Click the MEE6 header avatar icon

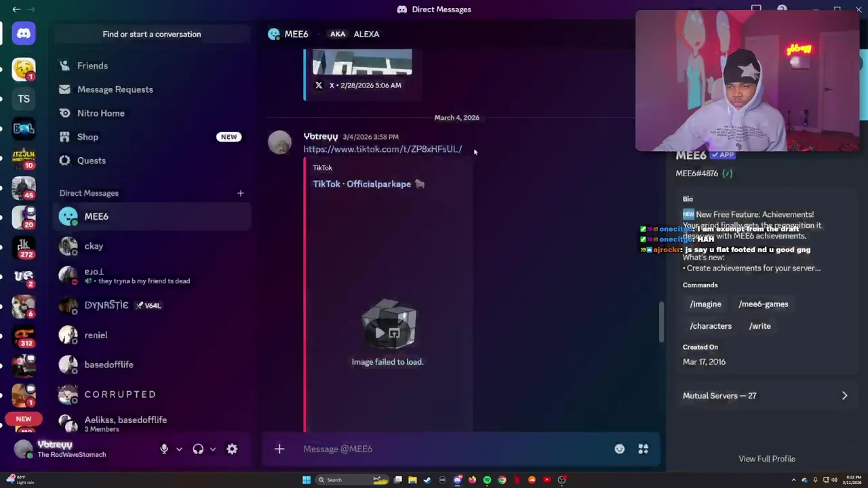coord(274,34)
